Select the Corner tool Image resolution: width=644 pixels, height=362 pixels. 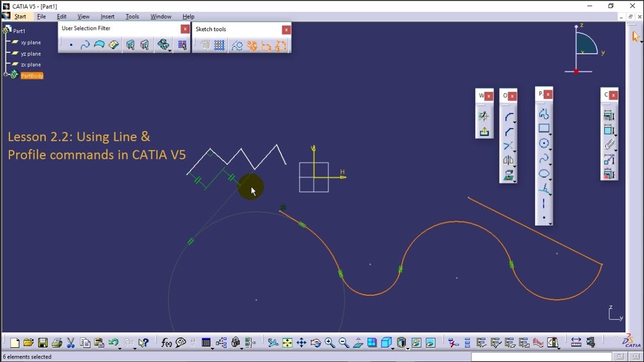coord(509,117)
